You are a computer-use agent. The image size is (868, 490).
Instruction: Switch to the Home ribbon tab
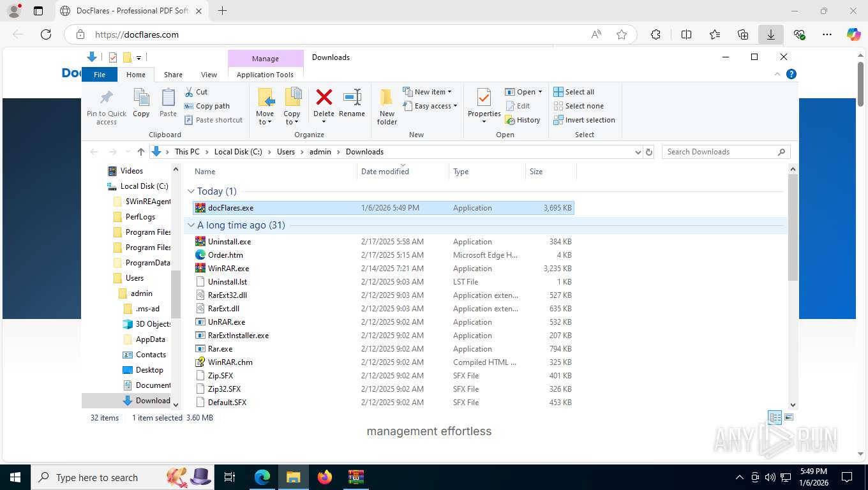pyautogui.click(x=136, y=74)
